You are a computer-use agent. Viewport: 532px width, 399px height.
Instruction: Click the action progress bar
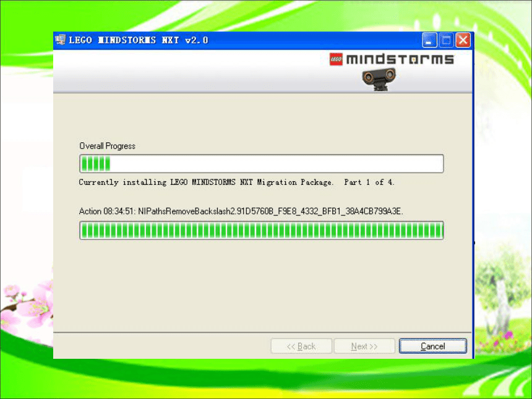[261, 230]
